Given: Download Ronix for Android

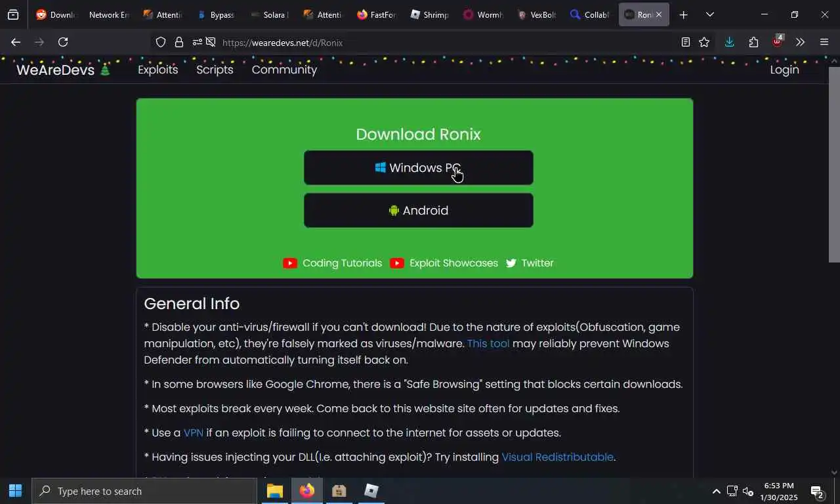Looking at the screenshot, I should pos(418,211).
